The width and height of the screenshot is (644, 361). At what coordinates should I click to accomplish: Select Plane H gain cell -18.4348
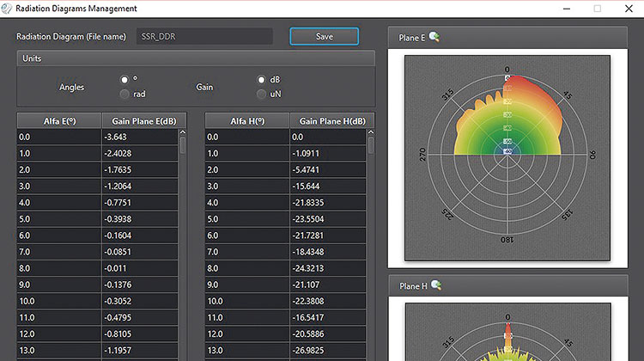point(328,252)
